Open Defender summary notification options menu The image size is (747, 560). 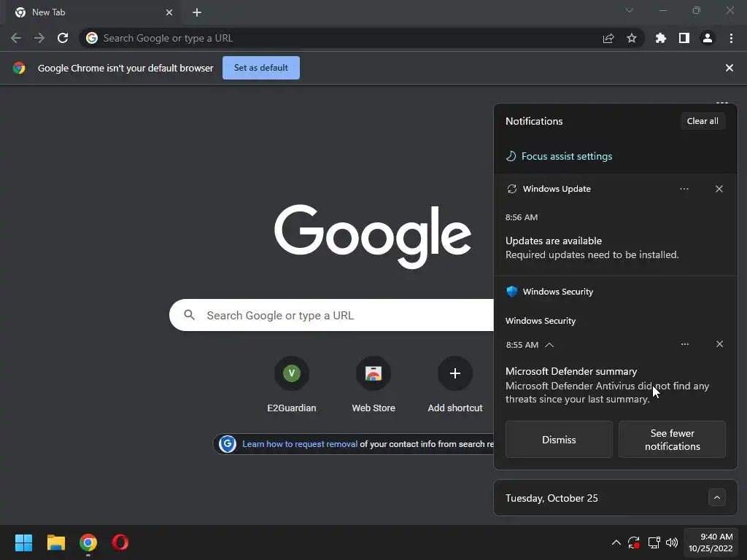[x=684, y=344]
